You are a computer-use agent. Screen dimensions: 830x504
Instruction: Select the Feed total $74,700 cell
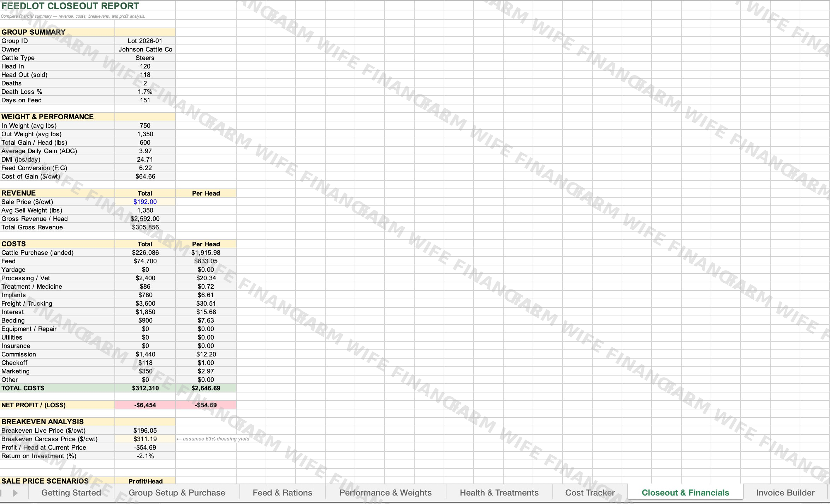[145, 261]
